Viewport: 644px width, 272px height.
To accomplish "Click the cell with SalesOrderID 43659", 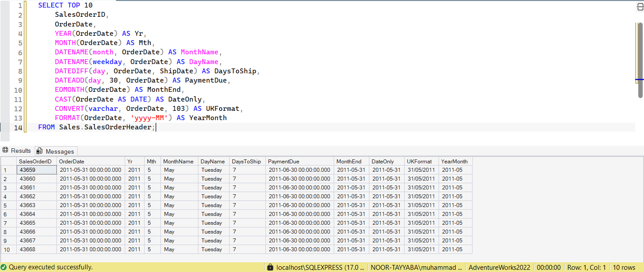I will click(36, 170).
